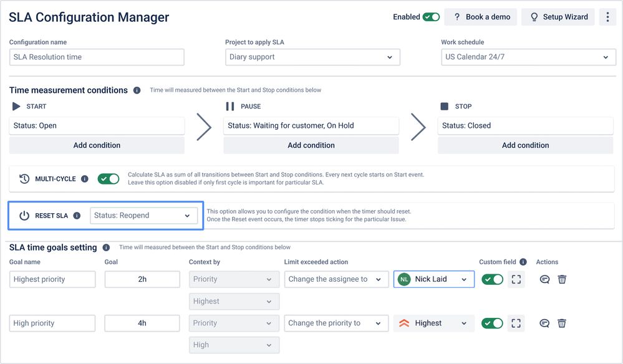The width and height of the screenshot is (623, 364).
Task: Click the NL avatar of Nick Laid
Action: pos(404,279)
